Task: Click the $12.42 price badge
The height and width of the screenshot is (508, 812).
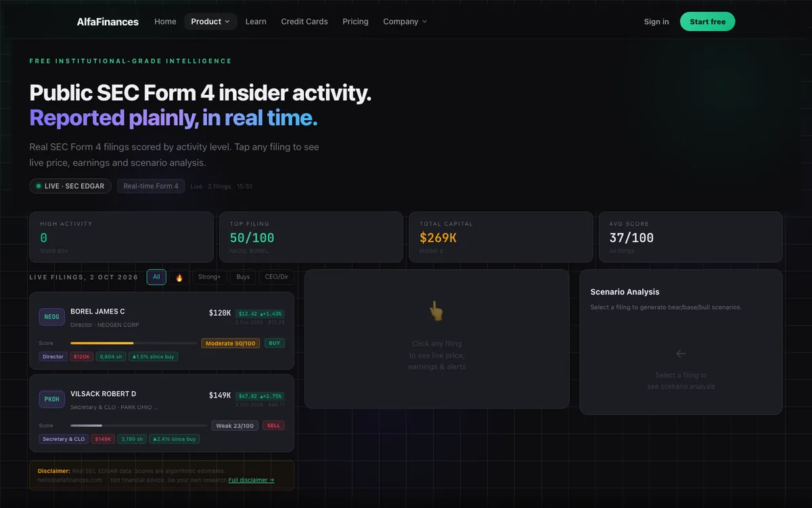Action: point(261,314)
